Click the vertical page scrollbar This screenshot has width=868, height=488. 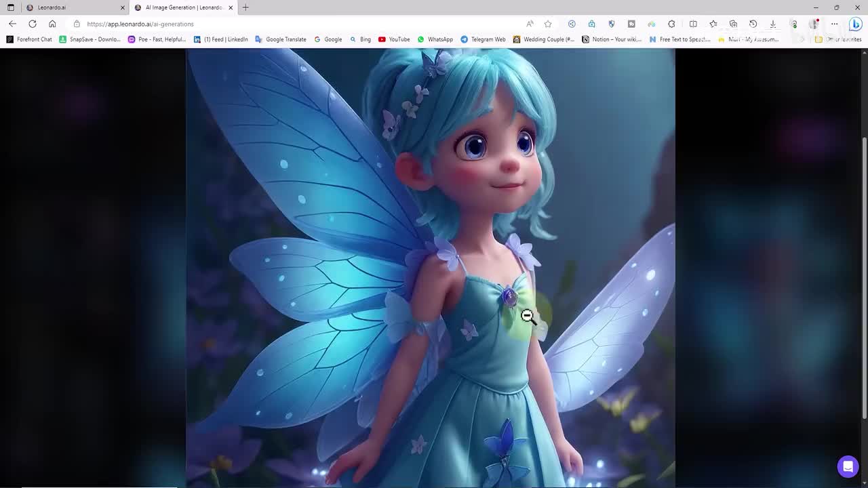click(x=863, y=271)
